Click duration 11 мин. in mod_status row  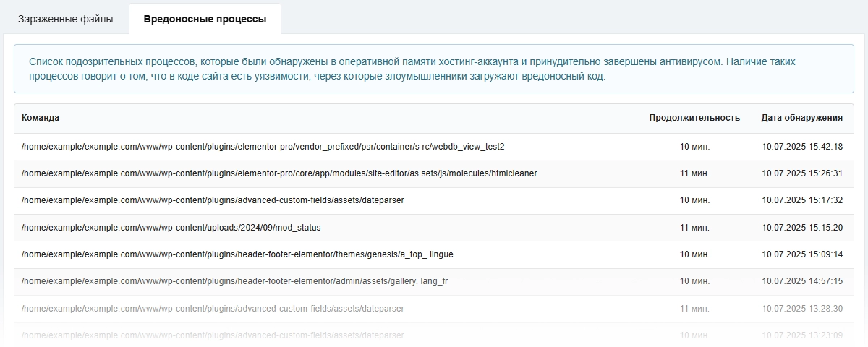coord(694,228)
